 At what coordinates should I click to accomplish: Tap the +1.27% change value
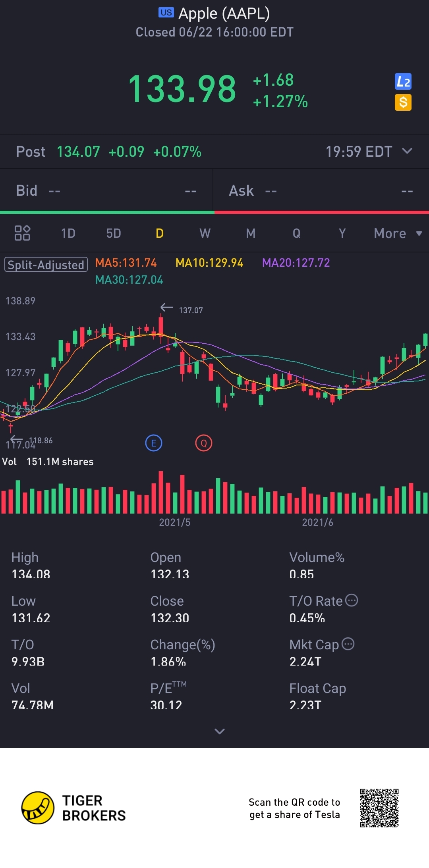click(280, 102)
